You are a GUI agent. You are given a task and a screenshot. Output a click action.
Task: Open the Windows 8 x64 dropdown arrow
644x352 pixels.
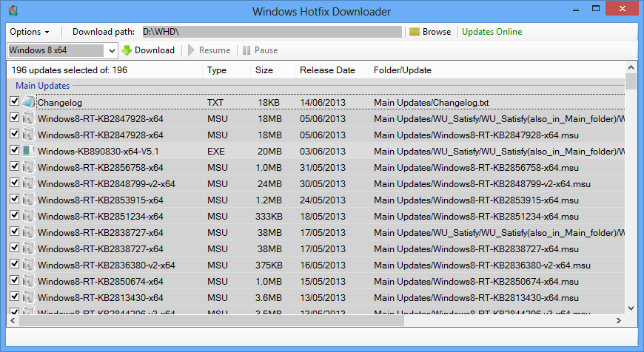point(112,50)
